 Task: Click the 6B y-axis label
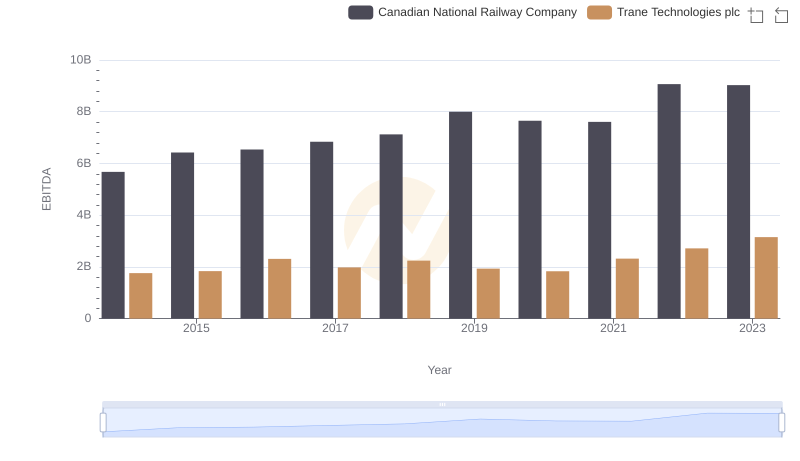[84, 163]
